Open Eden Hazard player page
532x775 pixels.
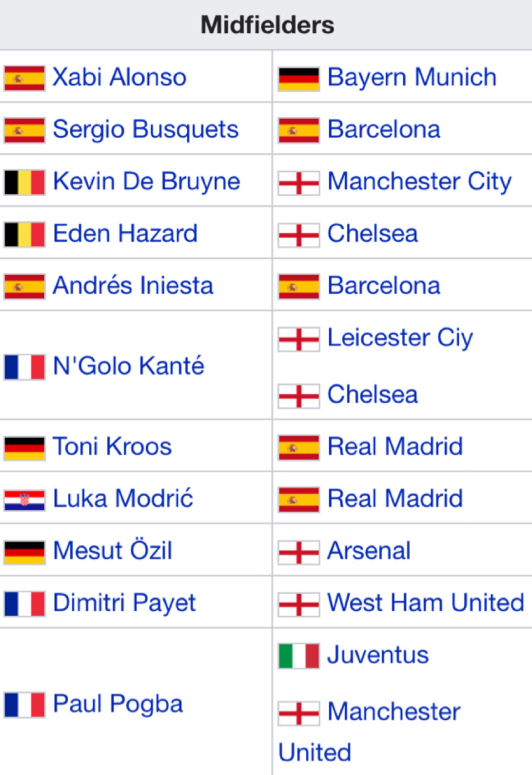point(125,233)
